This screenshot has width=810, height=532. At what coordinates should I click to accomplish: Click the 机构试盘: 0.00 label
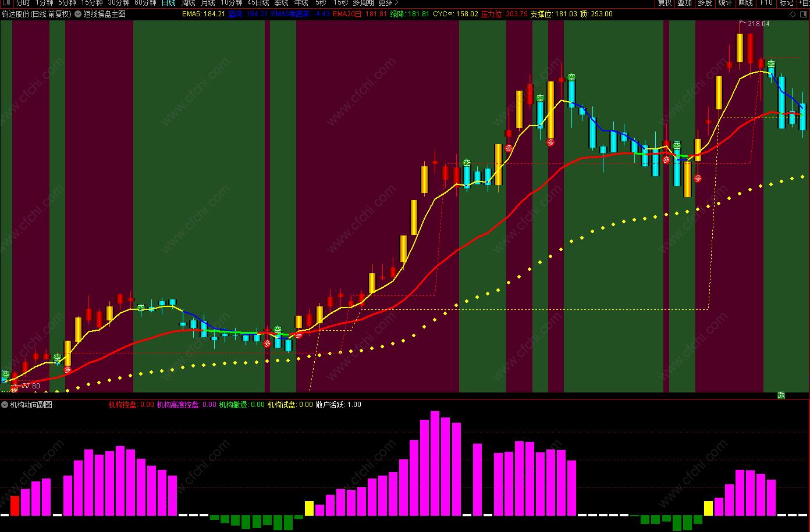pyautogui.click(x=290, y=405)
